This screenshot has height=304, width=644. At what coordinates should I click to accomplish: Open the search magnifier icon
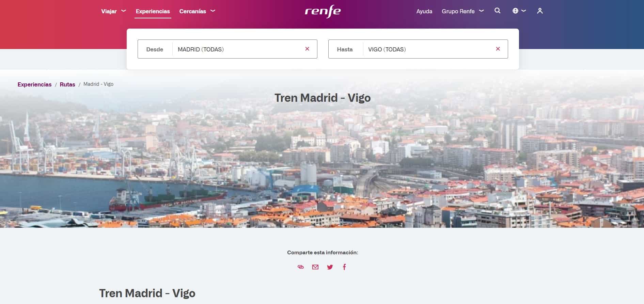coord(497,11)
